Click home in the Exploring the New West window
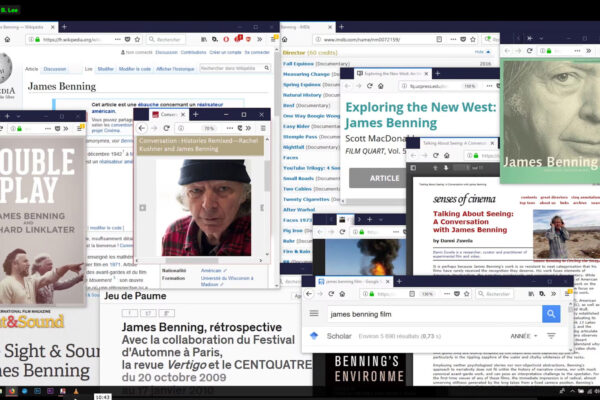This screenshot has width=600, height=400. pyautogui.click(x=380, y=86)
